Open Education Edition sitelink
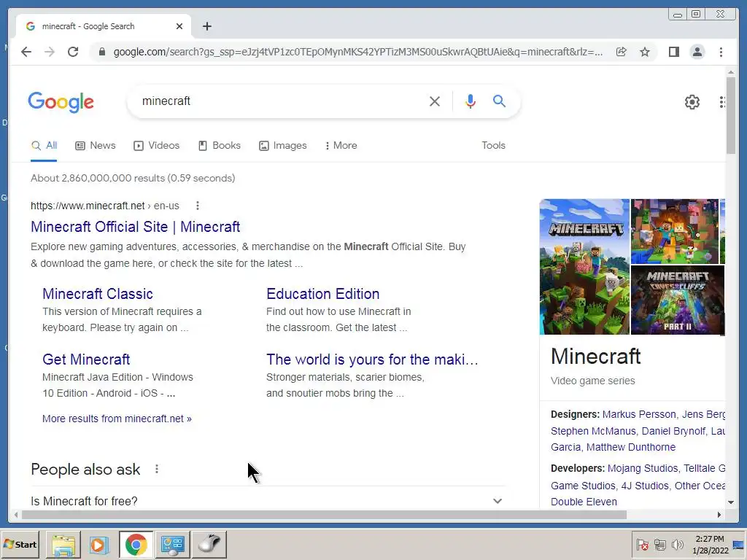747x560 pixels. point(323,294)
